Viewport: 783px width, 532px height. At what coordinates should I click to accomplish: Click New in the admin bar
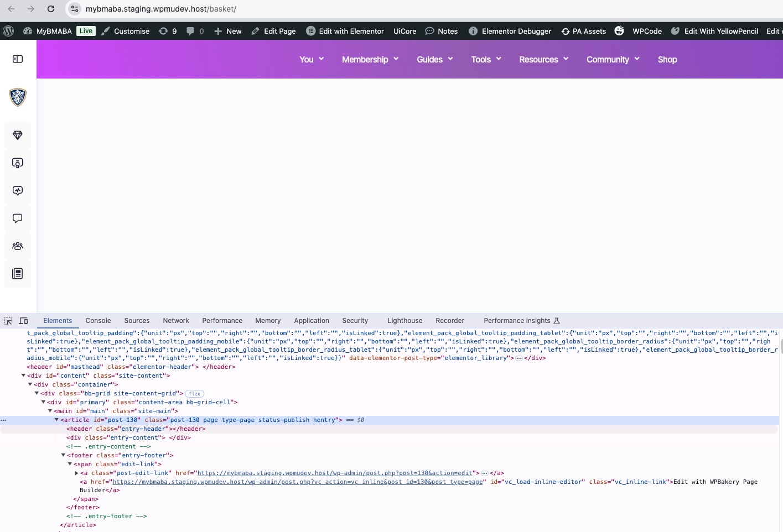click(x=227, y=31)
